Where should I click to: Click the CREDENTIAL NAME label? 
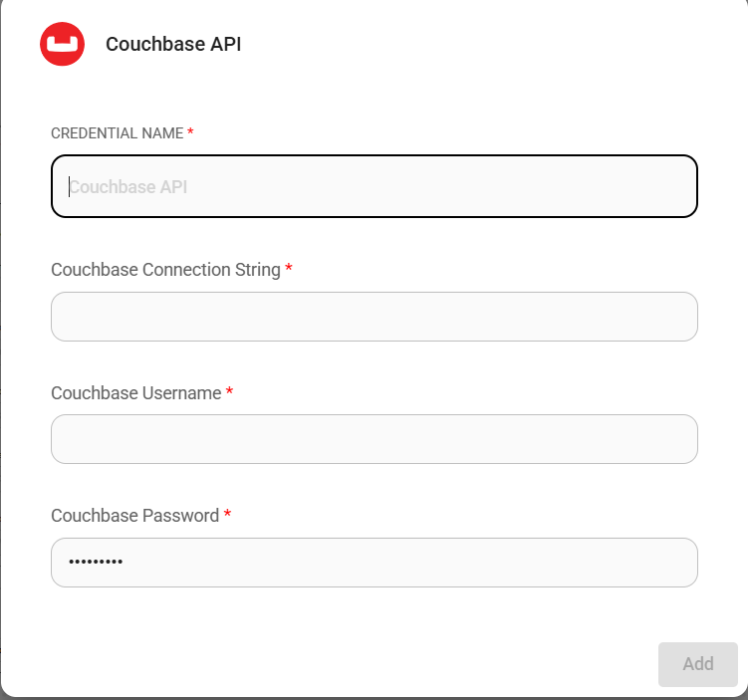coord(117,133)
